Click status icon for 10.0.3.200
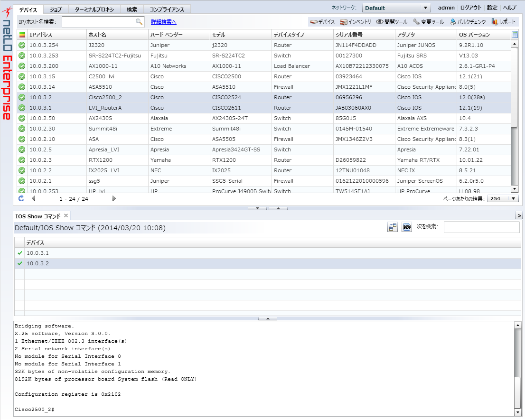 (22, 66)
